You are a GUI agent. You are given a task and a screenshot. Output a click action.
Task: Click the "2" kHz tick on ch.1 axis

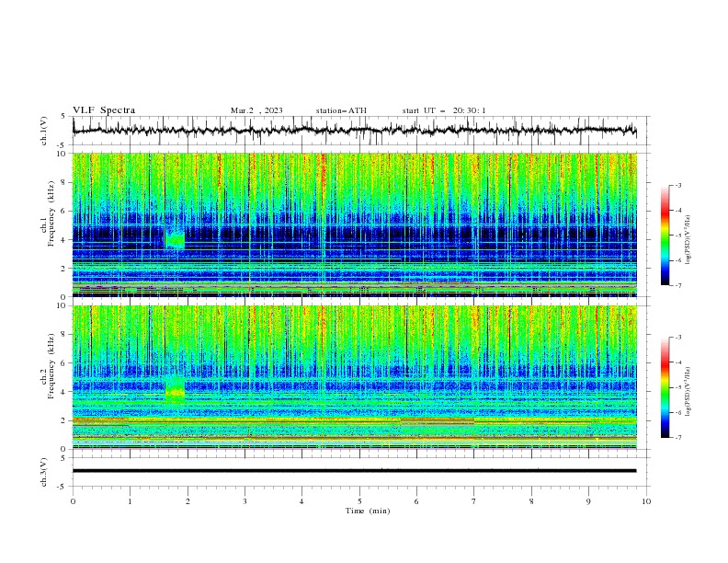click(64, 269)
